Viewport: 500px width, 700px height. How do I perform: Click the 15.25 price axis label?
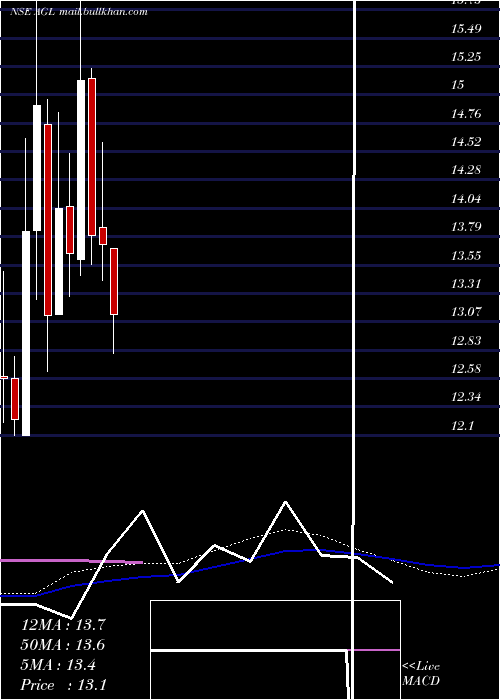[466, 58]
